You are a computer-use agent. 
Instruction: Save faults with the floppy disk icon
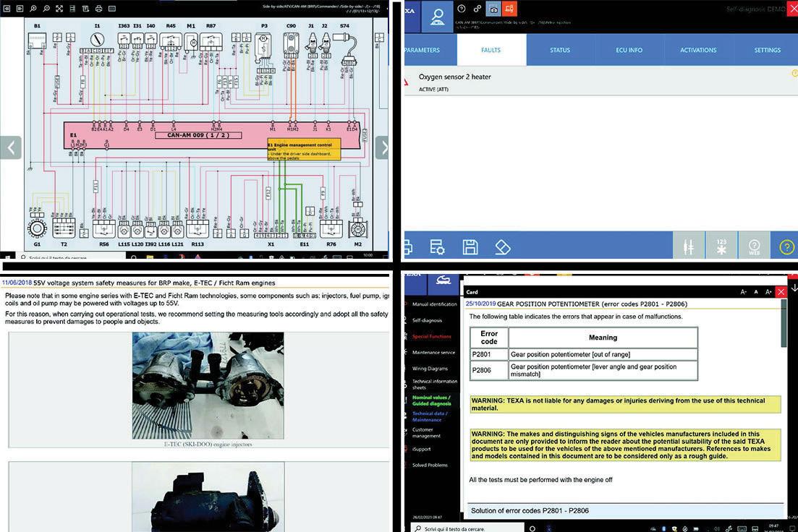pos(470,247)
